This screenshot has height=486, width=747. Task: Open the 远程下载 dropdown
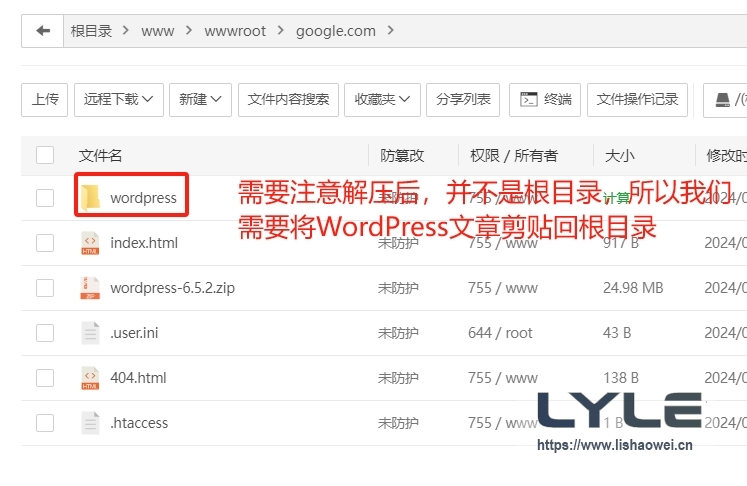click(x=119, y=100)
